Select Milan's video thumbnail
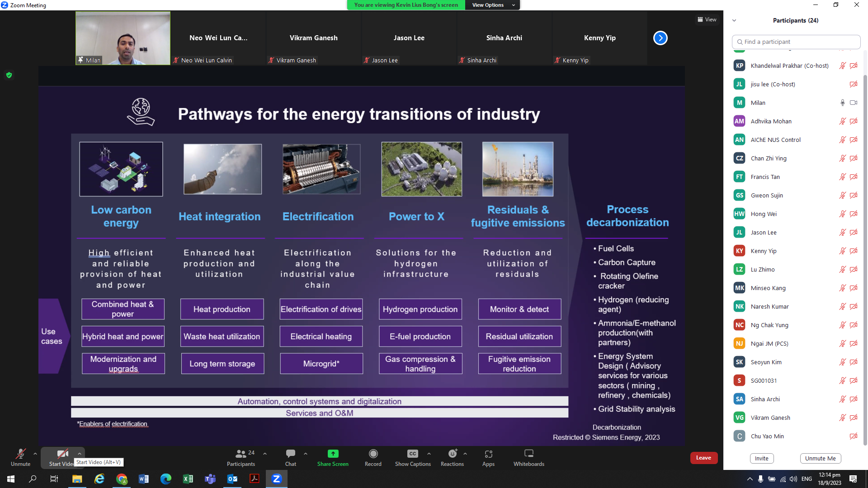Image resolution: width=868 pixels, height=488 pixels. tap(123, 38)
